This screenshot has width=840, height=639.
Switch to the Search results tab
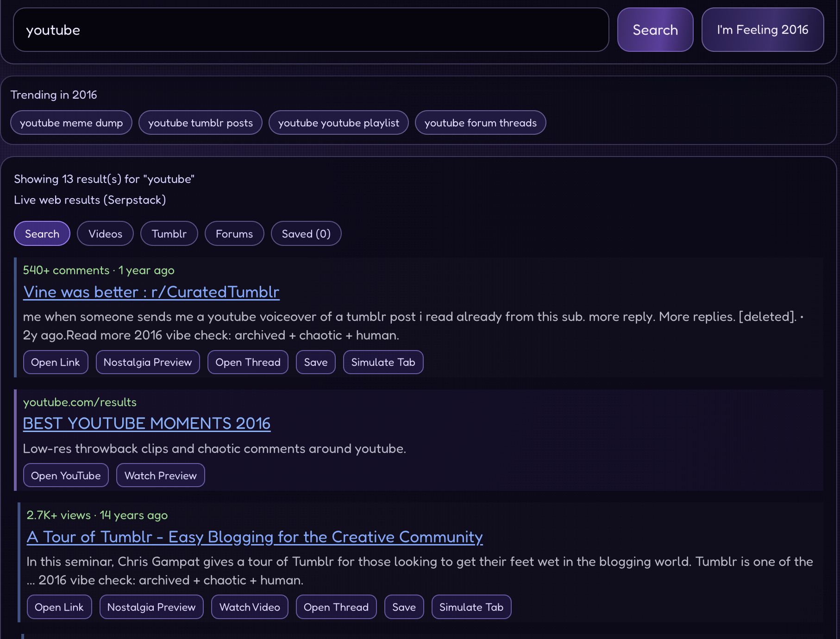42,234
